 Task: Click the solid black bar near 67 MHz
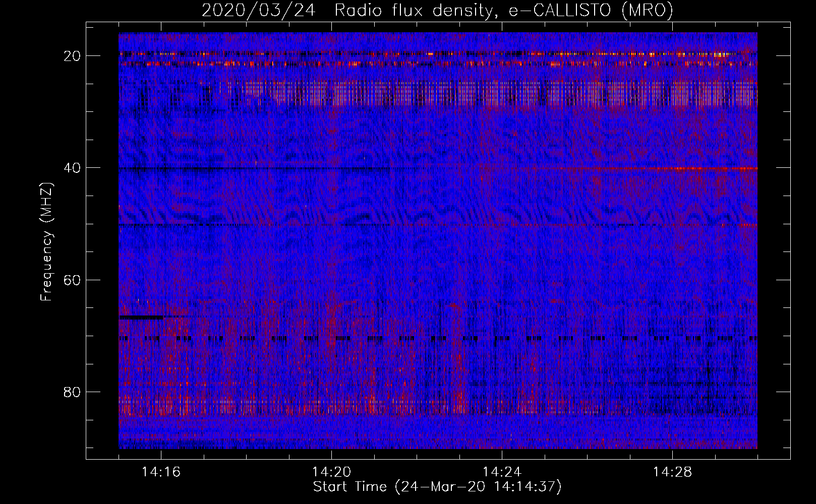(x=141, y=318)
